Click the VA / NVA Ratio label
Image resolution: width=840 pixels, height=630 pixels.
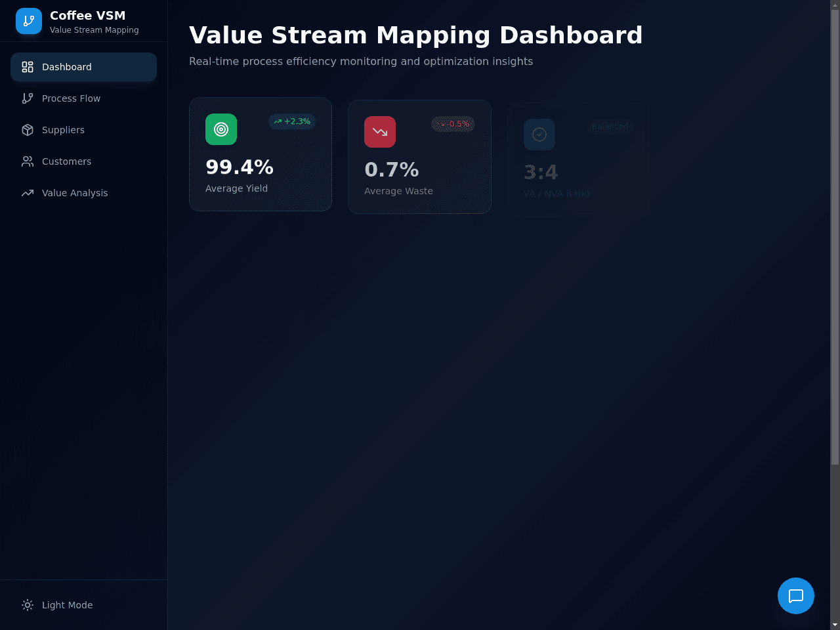[x=556, y=194]
